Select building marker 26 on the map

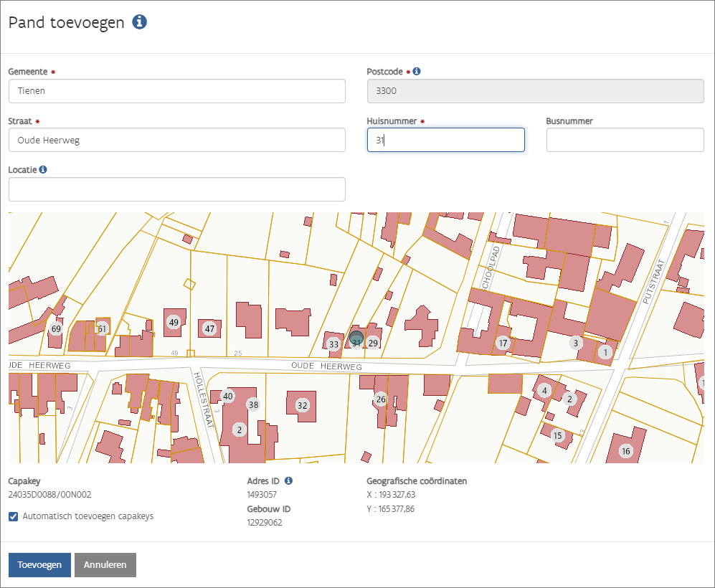(x=381, y=399)
